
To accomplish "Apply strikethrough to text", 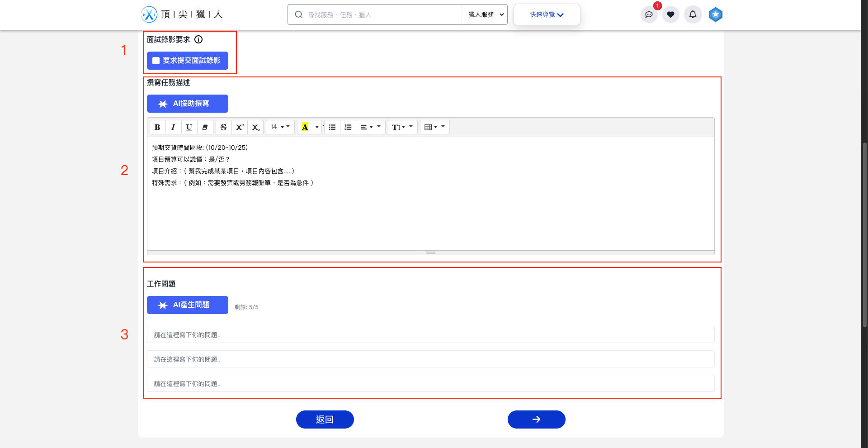I will point(223,127).
